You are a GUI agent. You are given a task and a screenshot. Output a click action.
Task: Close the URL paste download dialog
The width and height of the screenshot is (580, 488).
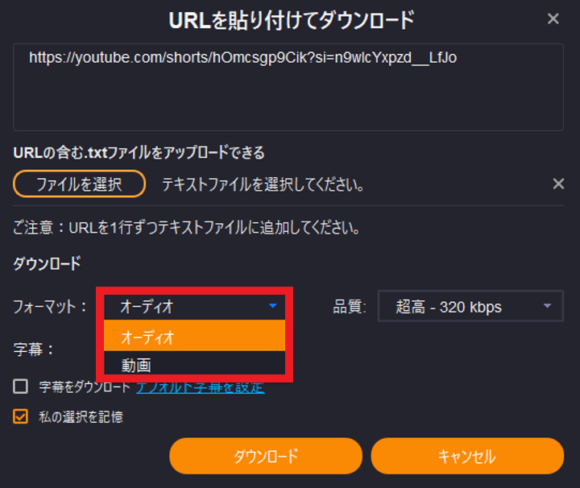[553, 18]
